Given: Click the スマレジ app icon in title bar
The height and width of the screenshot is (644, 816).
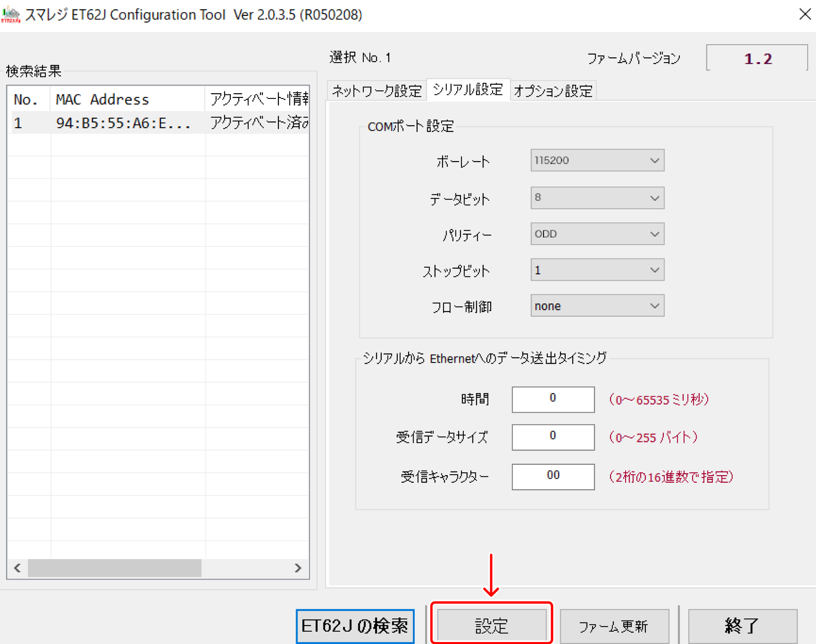Looking at the screenshot, I should pos(11,15).
